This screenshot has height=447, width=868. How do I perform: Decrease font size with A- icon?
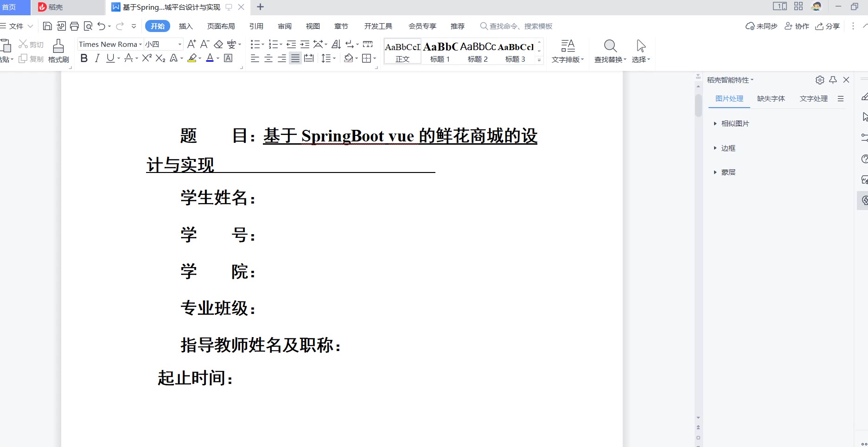click(x=205, y=44)
